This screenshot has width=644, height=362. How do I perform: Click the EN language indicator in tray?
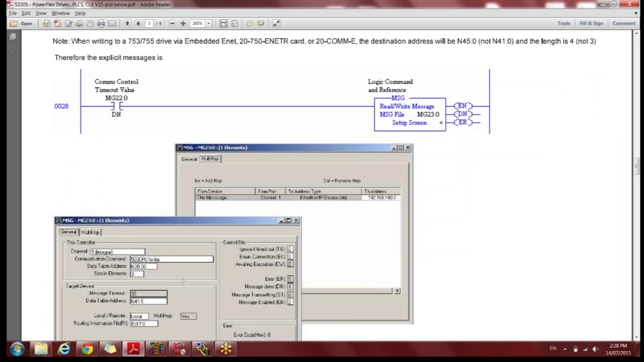point(553,348)
